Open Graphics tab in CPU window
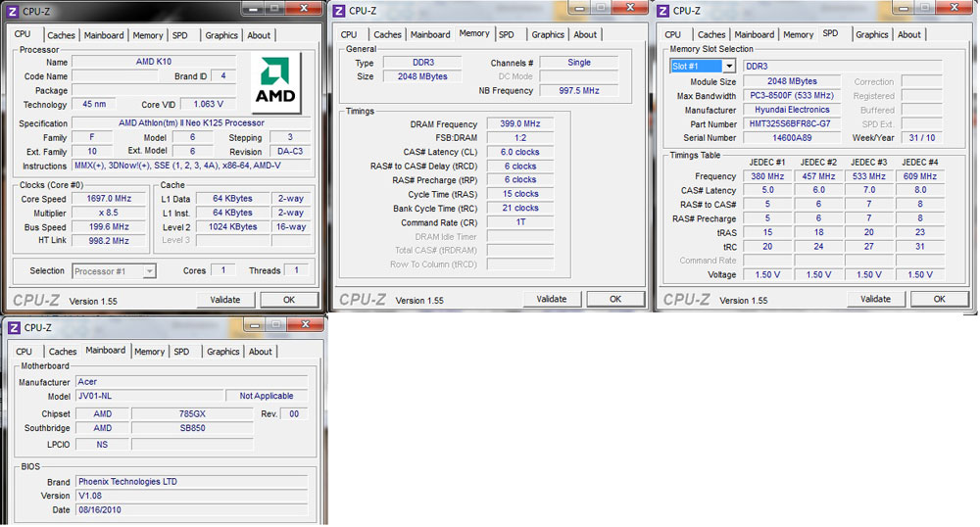 (x=221, y=35)
